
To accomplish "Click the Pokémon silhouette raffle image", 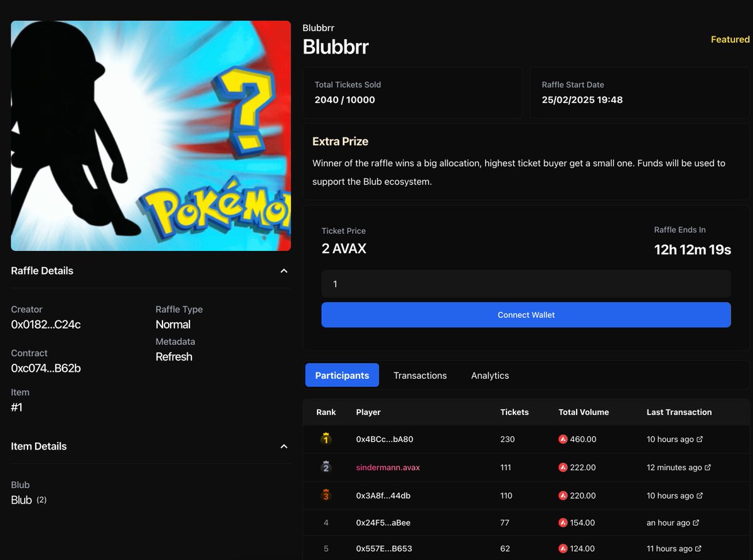I will coord(151,135).
